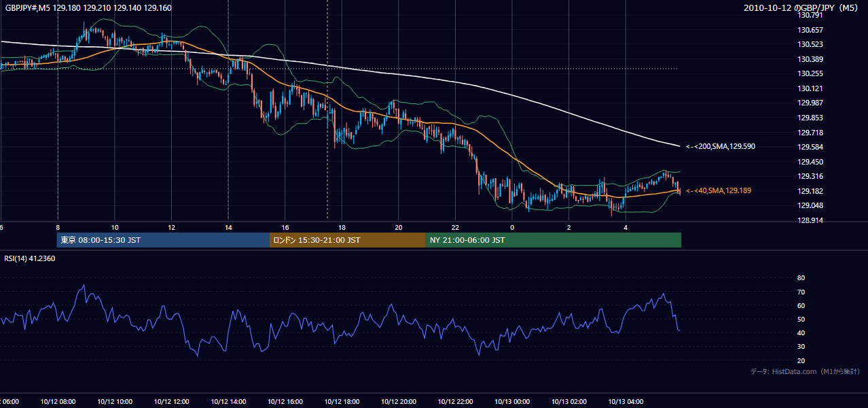868x408 pixels.
Task: Click price axis label 130.657
Action: (x=810, y=30)
